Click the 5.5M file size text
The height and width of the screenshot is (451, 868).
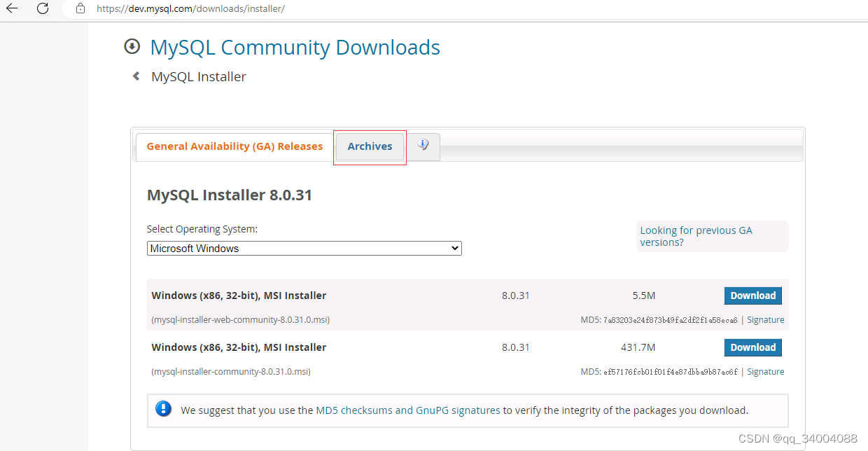coord(643,296)
